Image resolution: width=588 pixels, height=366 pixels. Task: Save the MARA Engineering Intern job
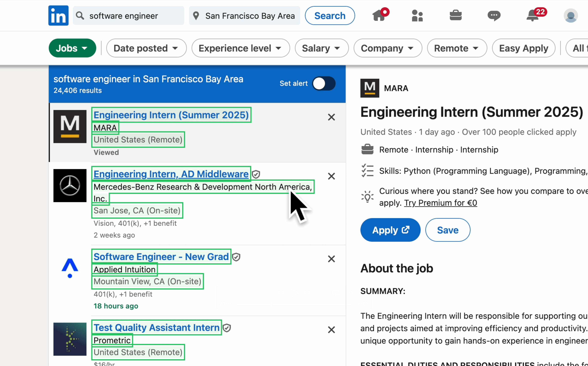pos(448,230)
